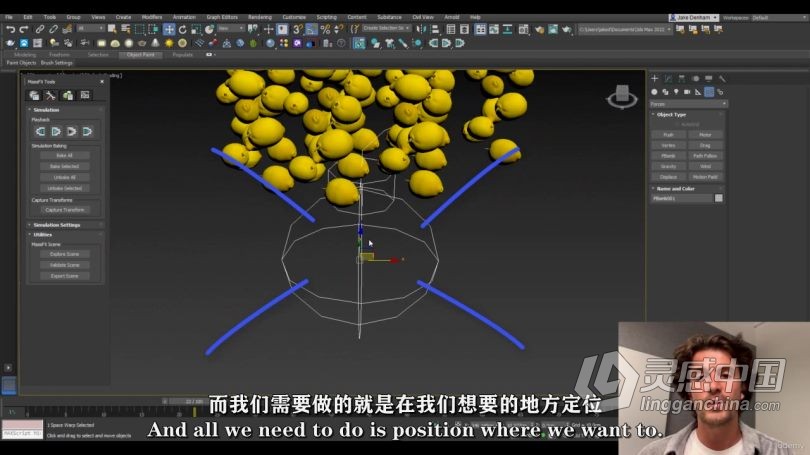The width and height of the screenshot is (810, 455).
Task: Select the Geometry sphere category icon
Action: click(655, 92)
